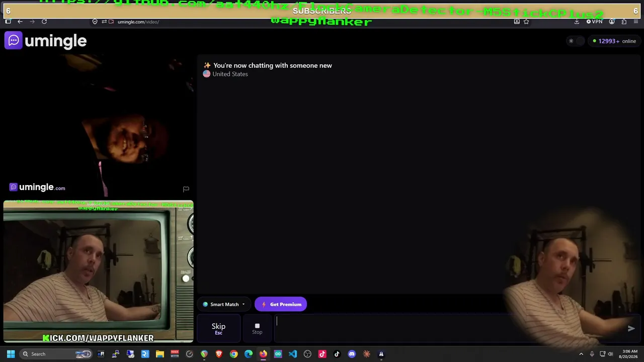
Task: Launch Brave browser from the taskbar
Action: 219,354
